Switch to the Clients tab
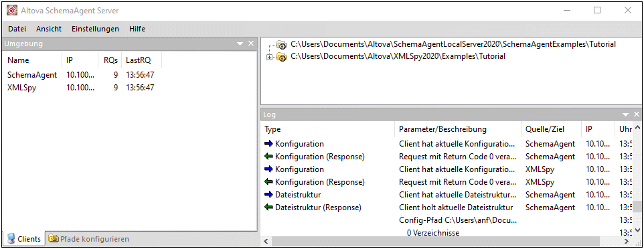644x249 pixels. tap(24, 239)
